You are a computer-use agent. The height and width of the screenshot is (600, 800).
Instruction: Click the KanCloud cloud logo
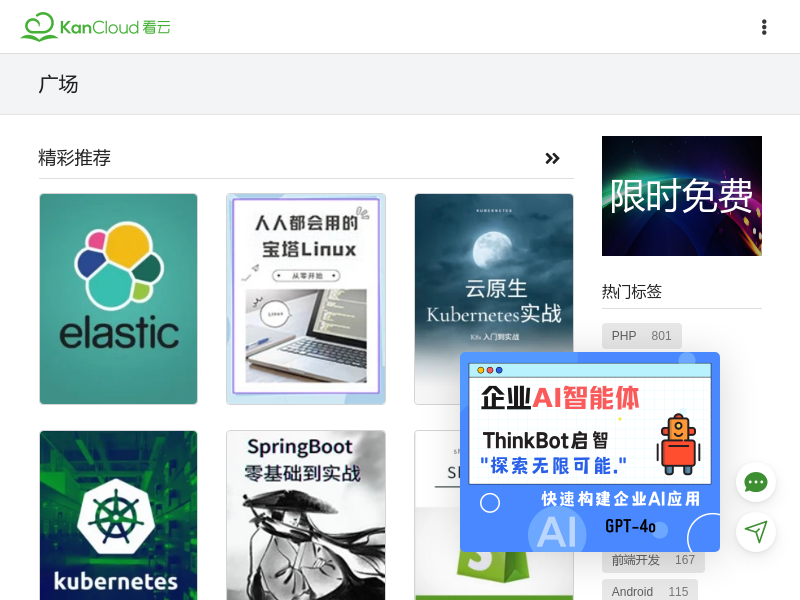tap(39, 27)
